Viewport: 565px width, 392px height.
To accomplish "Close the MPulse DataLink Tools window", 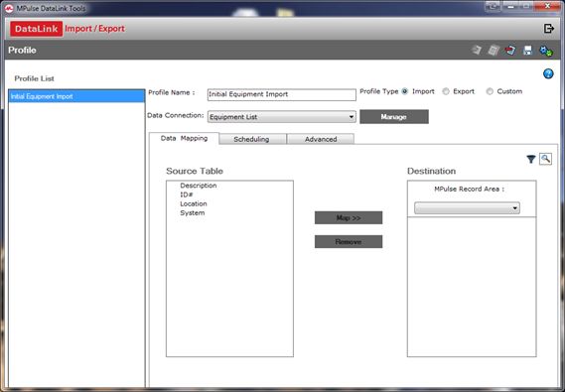I will (547, 6).
